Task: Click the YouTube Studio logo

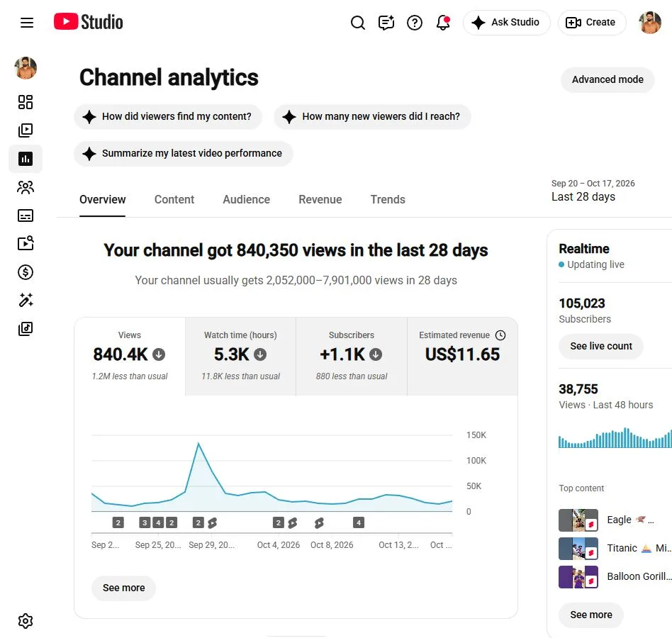Action: [89, 22]
